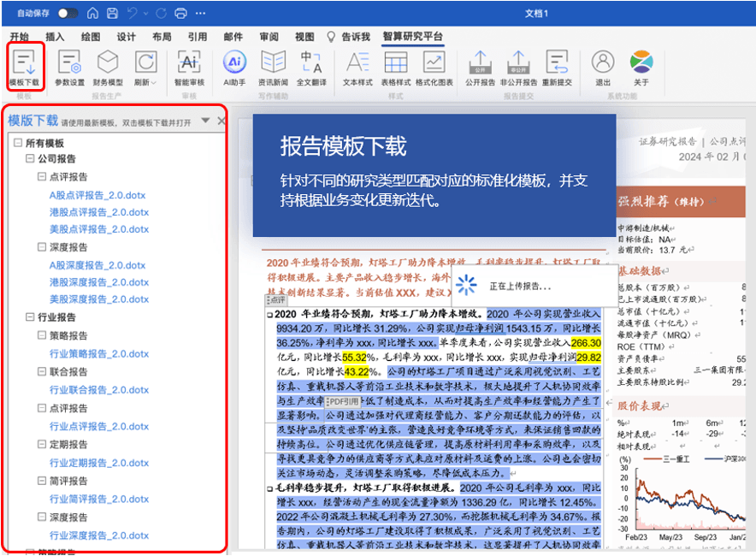Collapse the 行业报告 tree node
This screenshot has height=556, width=756.
click(30, 316)
